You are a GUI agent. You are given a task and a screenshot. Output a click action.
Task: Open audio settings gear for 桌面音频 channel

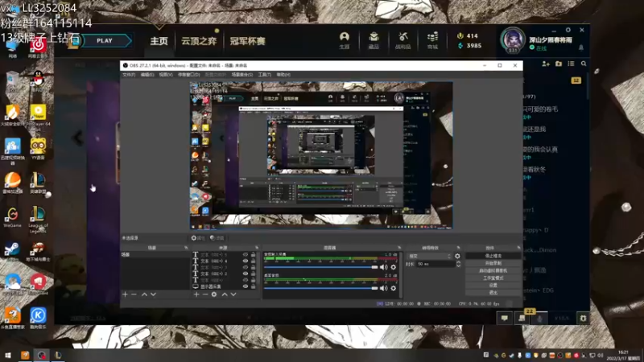point(394,288)
